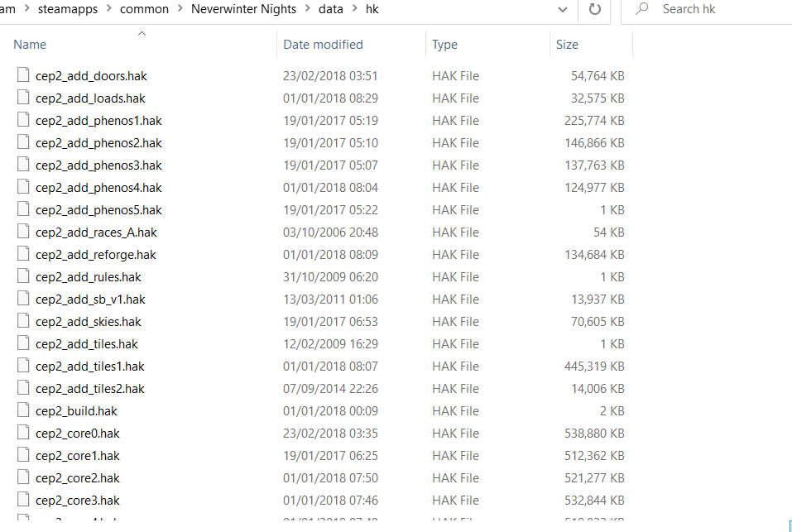This screenshot has width=792, height=532.
Task: Click the file icon of cep2_add_skies.hak
Action: (x=23, y=320)
